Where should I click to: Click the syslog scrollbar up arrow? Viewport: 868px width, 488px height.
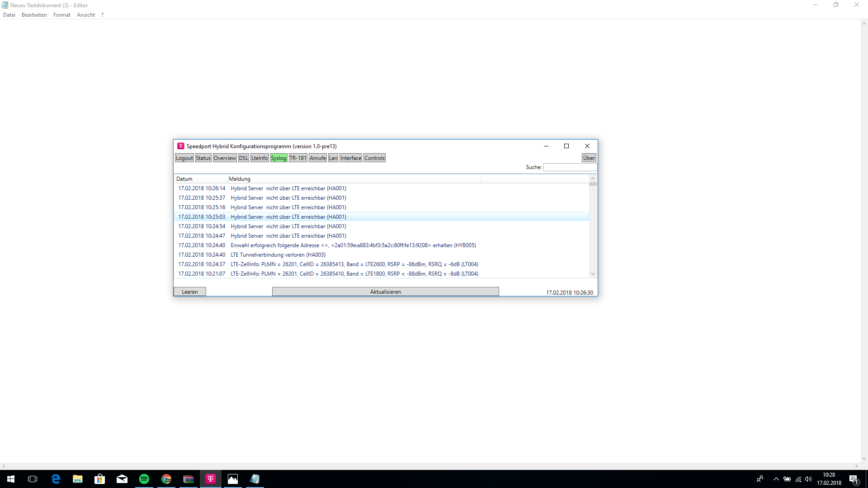click(593, 178)
